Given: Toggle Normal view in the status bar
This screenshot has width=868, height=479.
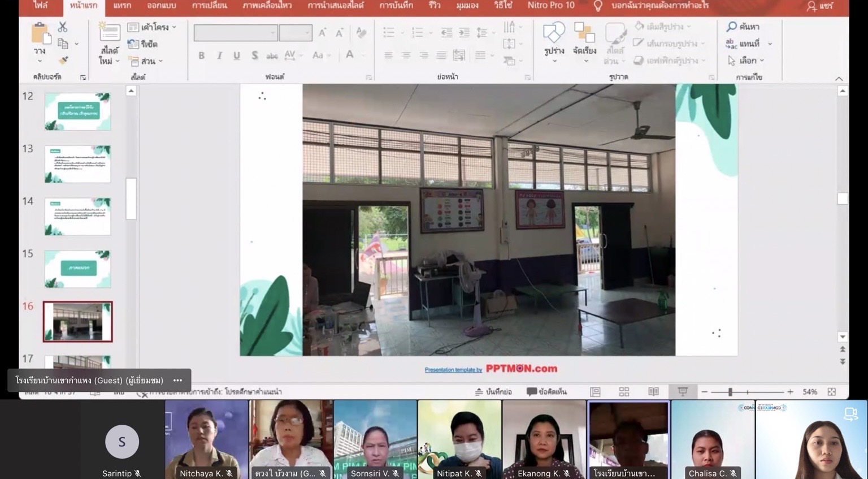Looking at the screenshot, I should (595, 392).
